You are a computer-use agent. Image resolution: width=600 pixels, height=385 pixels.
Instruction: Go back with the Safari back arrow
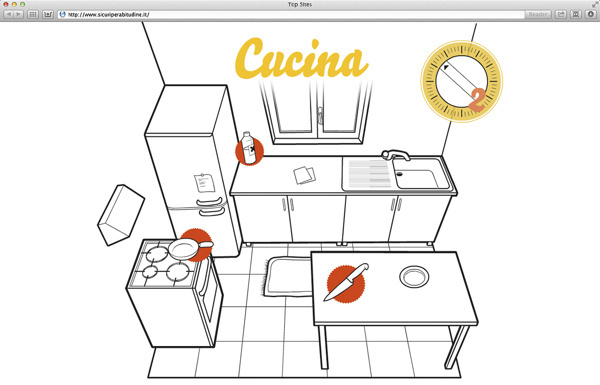tap(8, 15)
